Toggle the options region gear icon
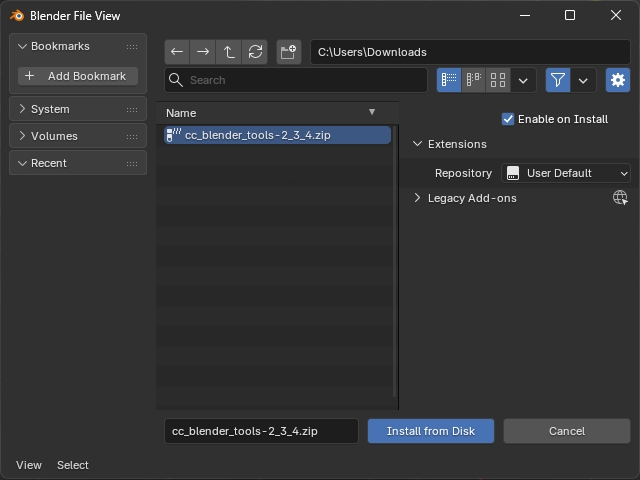 618,80
